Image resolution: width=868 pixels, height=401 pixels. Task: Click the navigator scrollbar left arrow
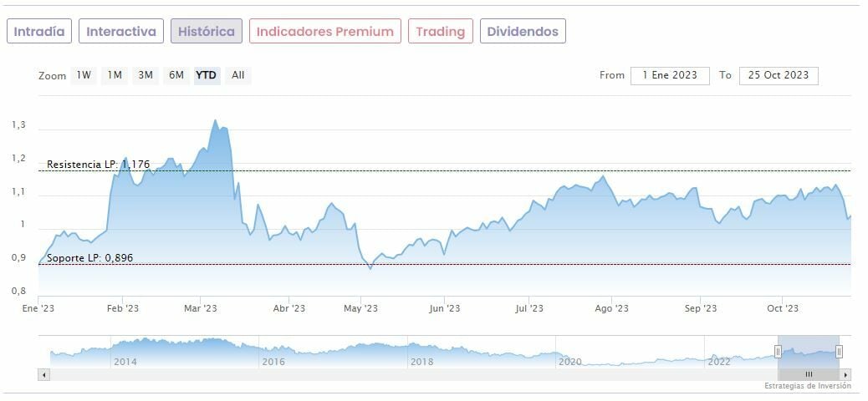coord(43,375)
